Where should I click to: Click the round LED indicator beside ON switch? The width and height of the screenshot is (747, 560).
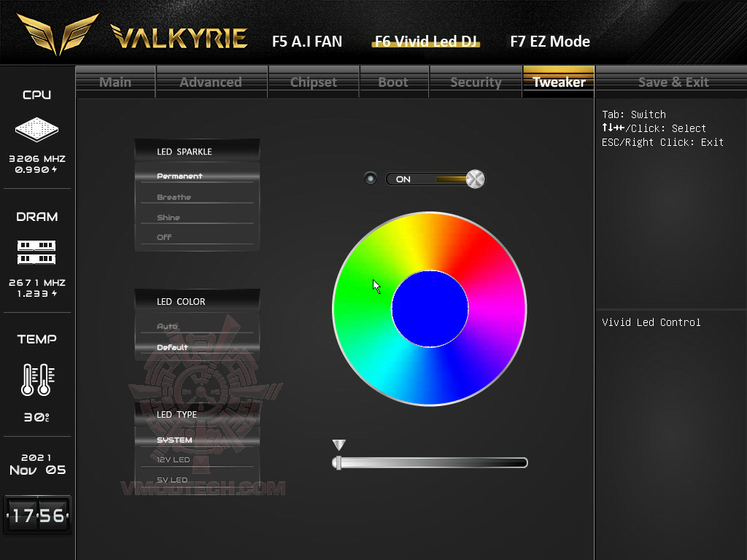click(370, 179)
